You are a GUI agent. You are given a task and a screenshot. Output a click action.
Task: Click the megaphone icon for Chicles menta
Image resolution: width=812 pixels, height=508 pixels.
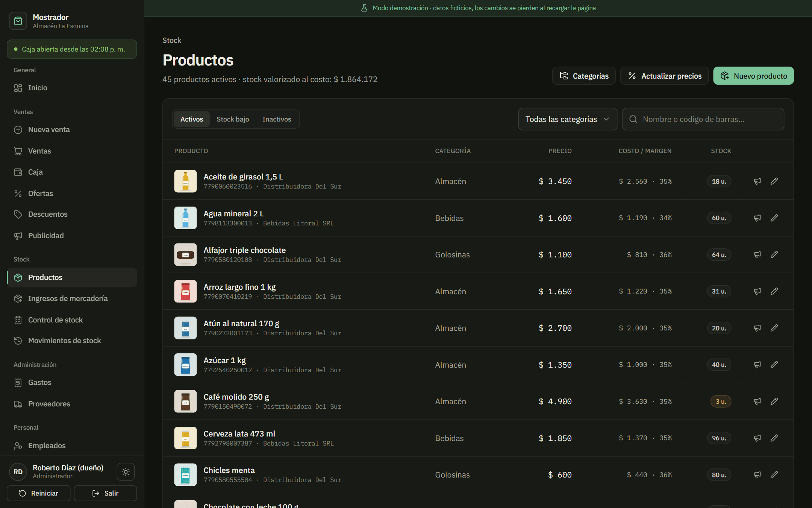click(757, 475)
